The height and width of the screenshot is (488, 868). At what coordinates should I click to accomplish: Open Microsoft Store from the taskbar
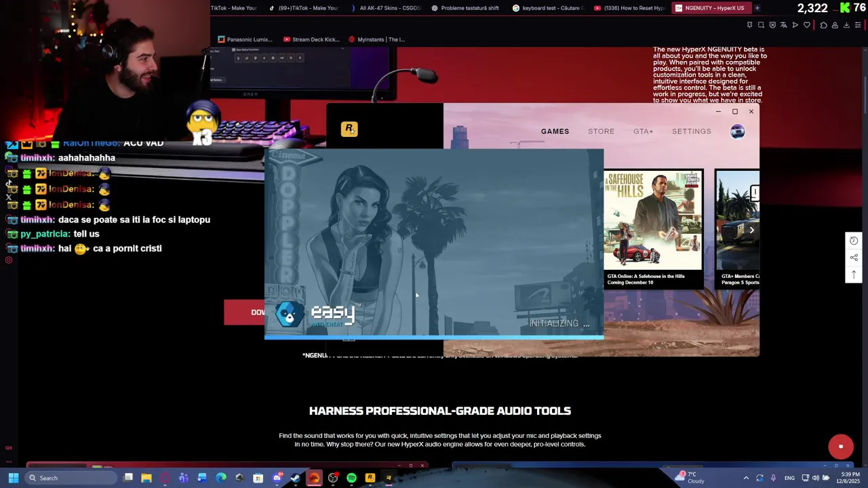pos(258,478)
